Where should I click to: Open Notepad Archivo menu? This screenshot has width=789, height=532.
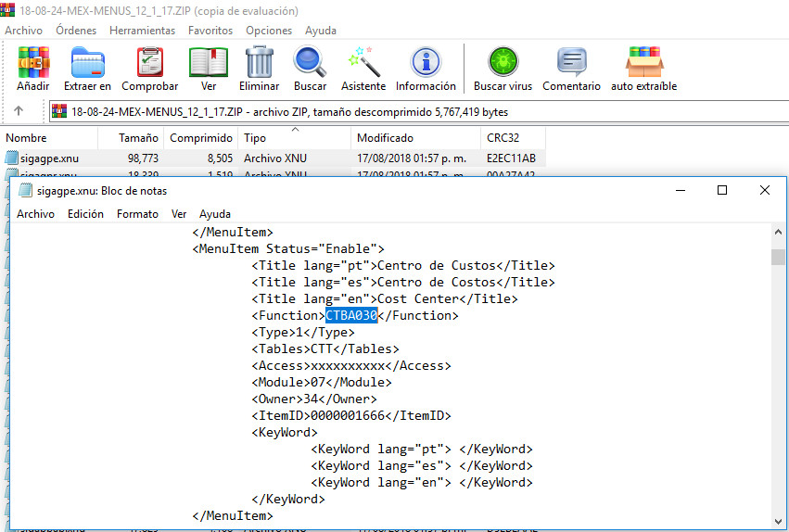(36, 214)
